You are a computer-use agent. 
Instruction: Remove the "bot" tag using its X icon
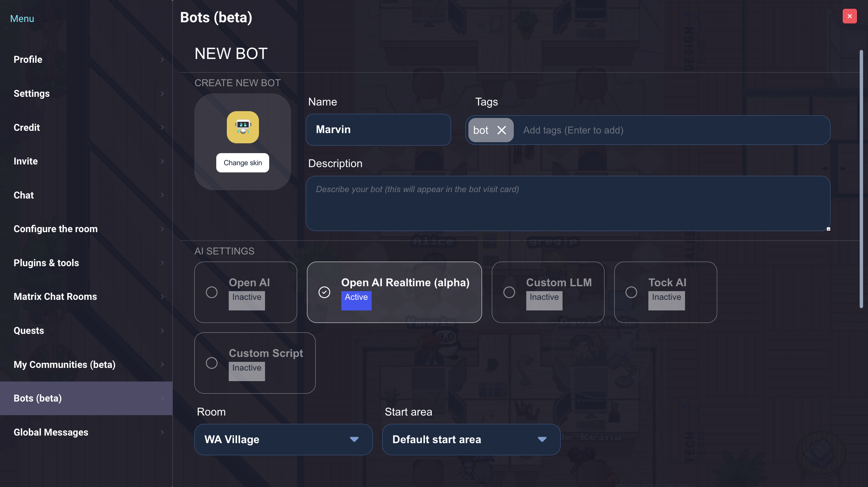502,130
